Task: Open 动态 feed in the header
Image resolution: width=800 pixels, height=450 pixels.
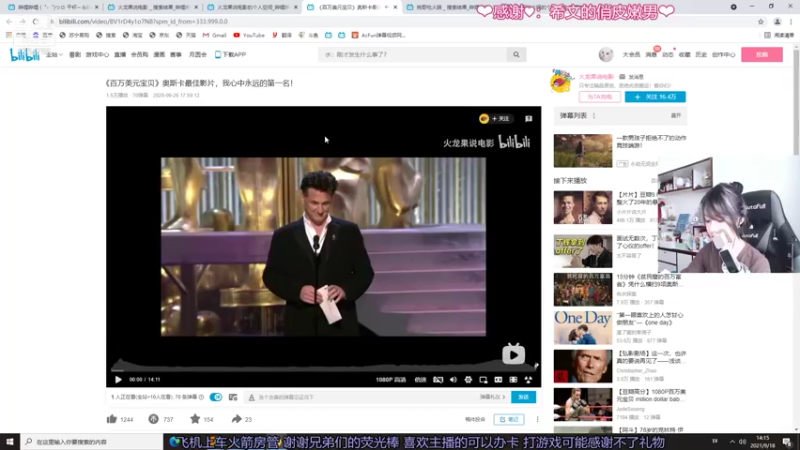Action: [x=668, y=55]
